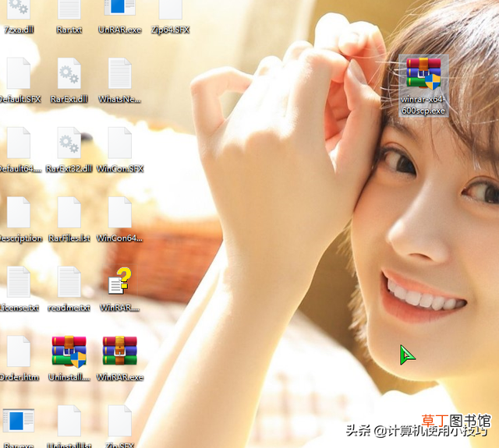Select the License.txt file
Image resolution: width=499 pixels, height=448 pixels.
[x=19, y=282]
